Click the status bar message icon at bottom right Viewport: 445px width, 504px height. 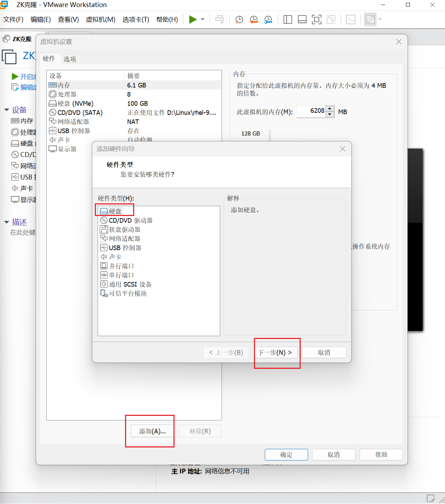pyautogui.click(x=430, y=498)
